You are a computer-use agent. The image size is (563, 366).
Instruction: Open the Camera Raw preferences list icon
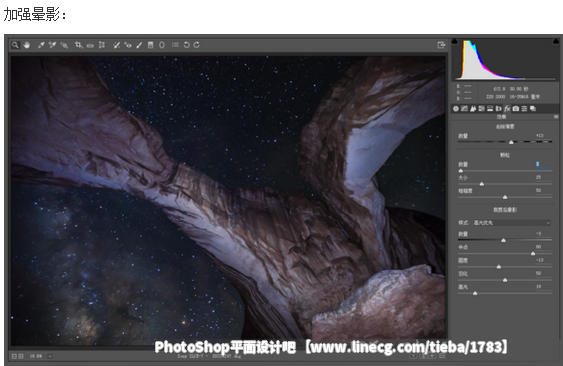[x=175, y=45]
